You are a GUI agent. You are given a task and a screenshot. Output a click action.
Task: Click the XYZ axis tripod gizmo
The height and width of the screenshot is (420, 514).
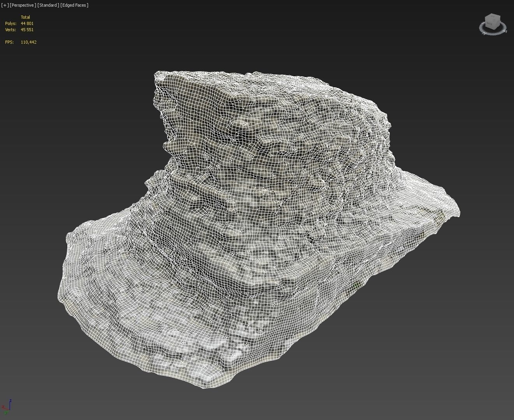point(7,406)
